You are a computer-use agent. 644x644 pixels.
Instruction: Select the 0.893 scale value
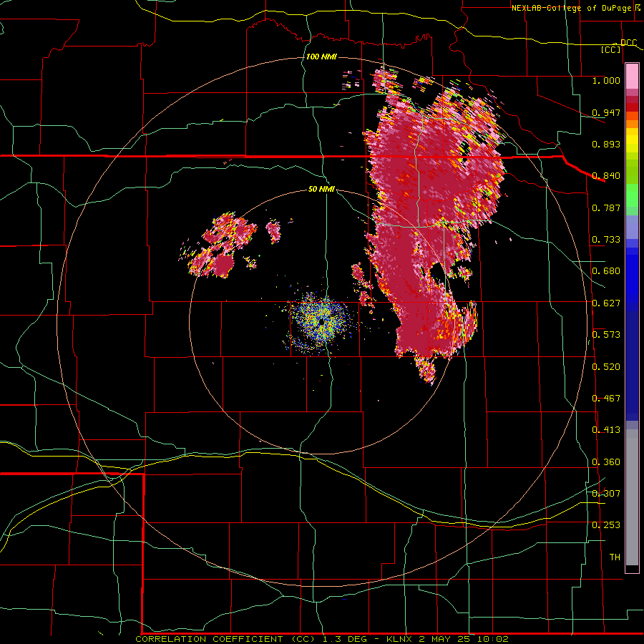coord(606,144)
